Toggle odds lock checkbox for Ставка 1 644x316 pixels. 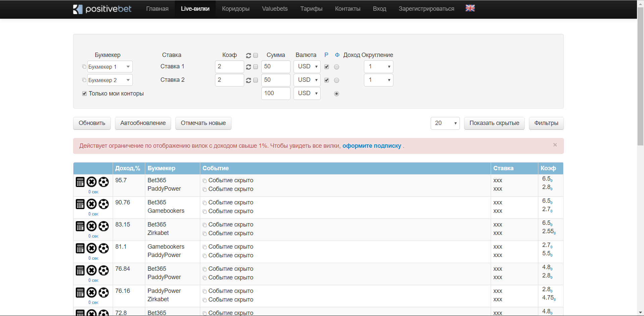tap(256, 67)
